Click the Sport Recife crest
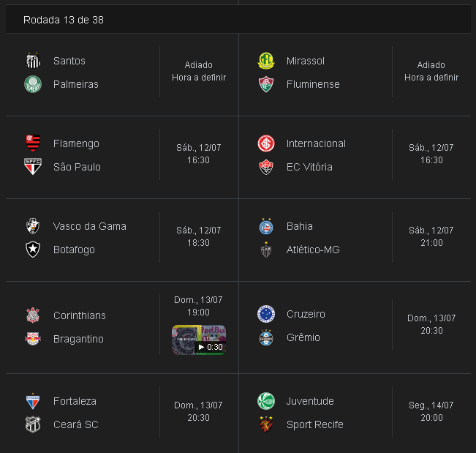The height and width of the screenshot is (453, 476). (x=266, y=424)
